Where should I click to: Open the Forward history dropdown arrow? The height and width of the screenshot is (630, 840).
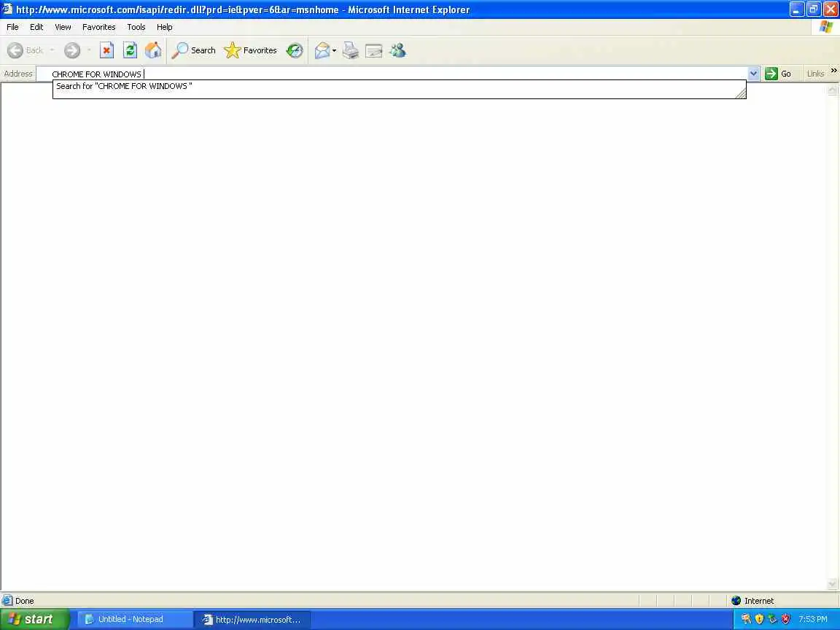(88, 50)
